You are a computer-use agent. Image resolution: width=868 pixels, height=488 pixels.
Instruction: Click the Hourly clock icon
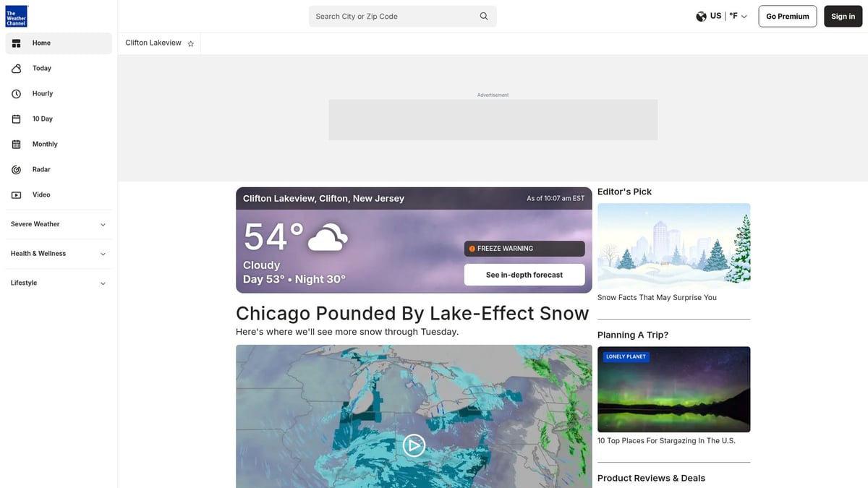(17, 93)
